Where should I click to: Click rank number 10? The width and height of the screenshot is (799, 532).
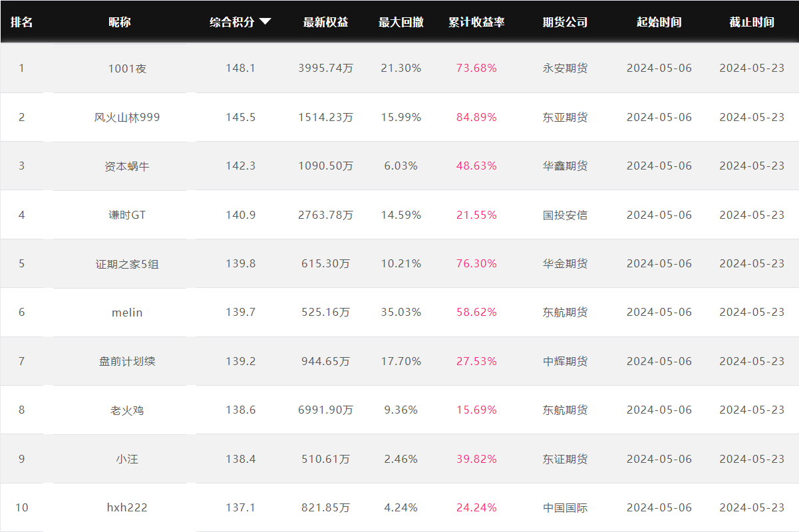[21, 507]
